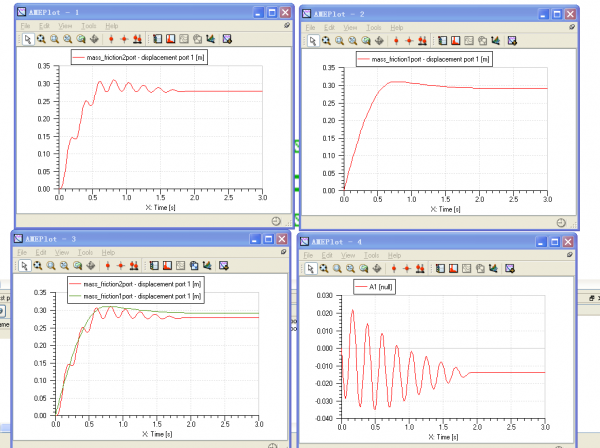Screen dimensions: 600x448
Task: Click the single red cursor marker icon in AMEPlot - 2
Action: tap(396, 41)
